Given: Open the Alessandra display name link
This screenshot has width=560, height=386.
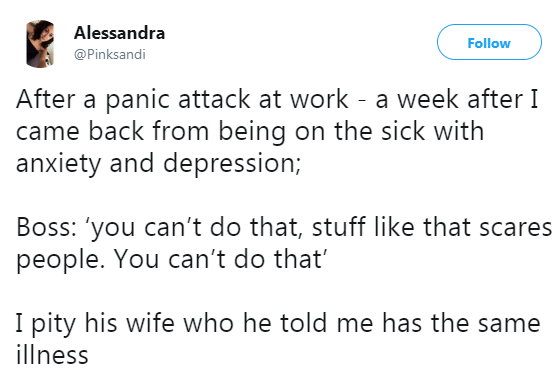Looking at the screenshot, I should (x=119, y=33).
